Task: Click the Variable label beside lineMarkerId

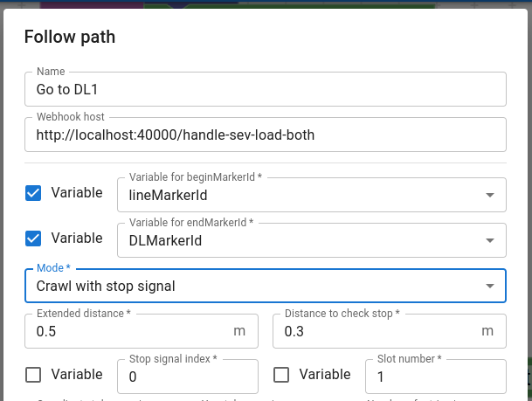Action: 77,193
